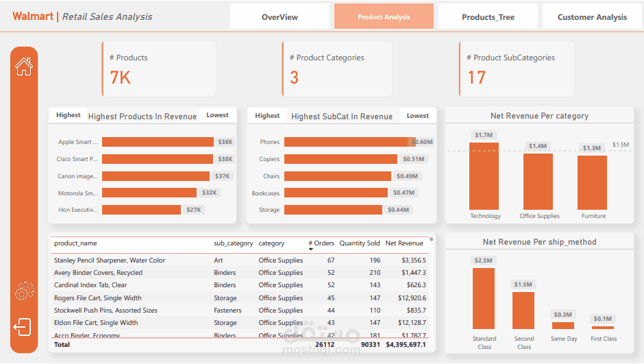Viewport: 644px width, 364px height.
Task: Click the sort arrow under # Orders
Action: pos(311,250)
